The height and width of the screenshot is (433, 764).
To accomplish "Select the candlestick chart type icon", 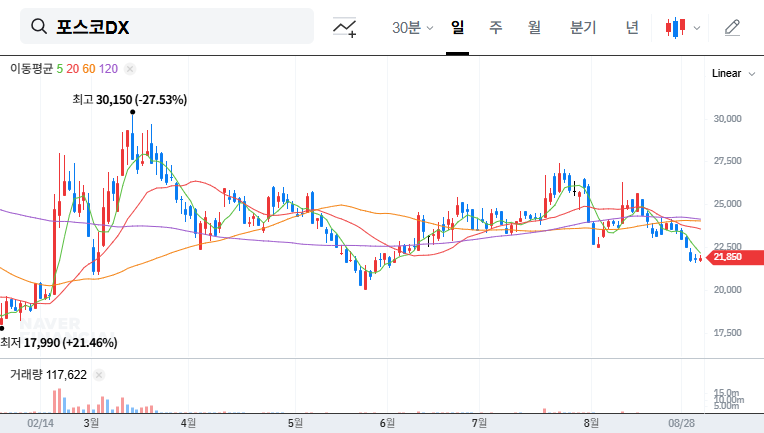I will click(676, 27).
